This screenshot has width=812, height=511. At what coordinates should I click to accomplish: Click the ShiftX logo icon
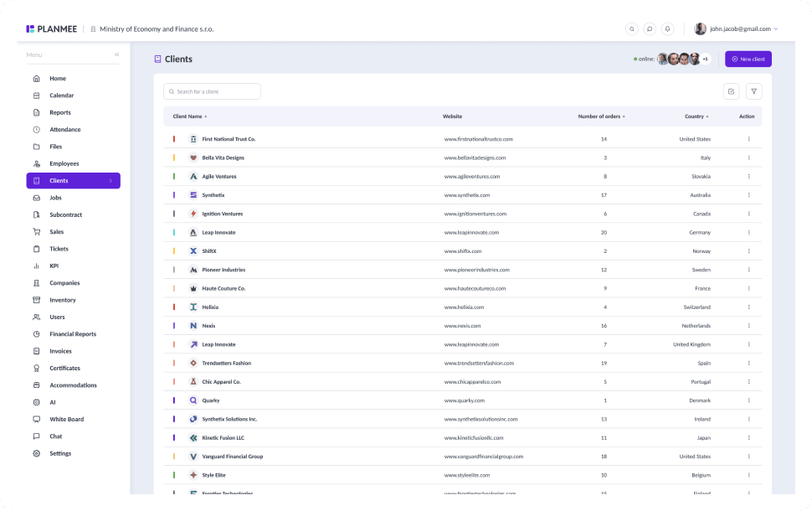[193, 250]
